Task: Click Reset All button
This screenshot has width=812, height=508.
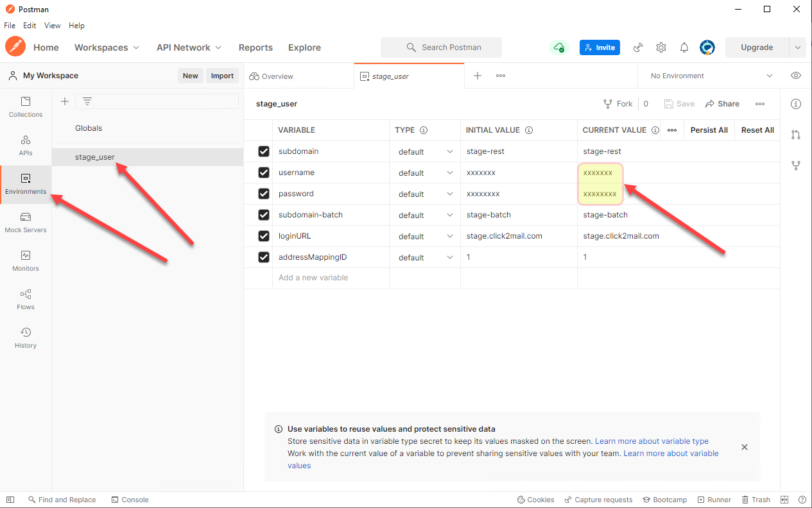Action: point(757,130)
